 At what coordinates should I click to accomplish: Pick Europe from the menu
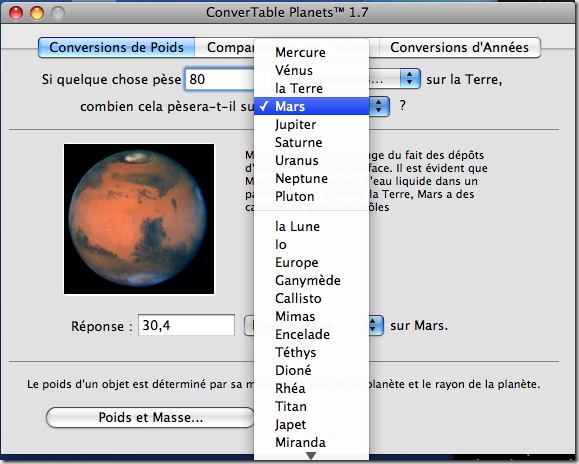click(x=311, y=262)
